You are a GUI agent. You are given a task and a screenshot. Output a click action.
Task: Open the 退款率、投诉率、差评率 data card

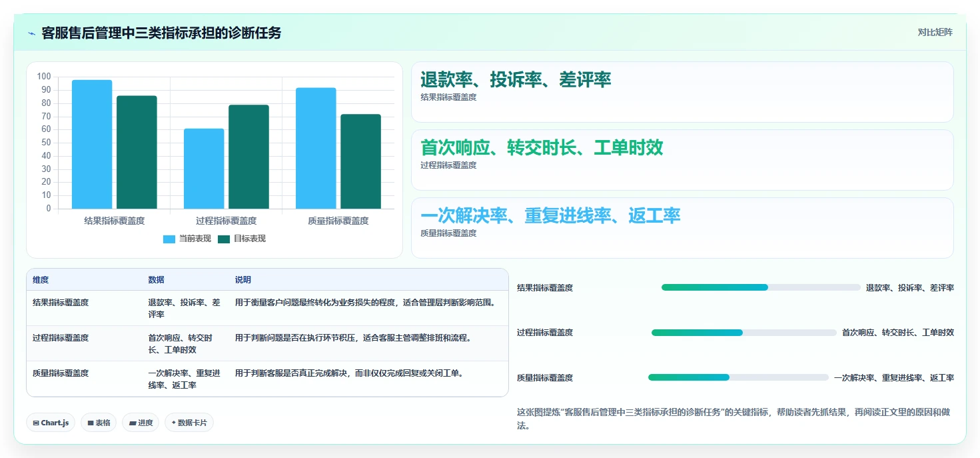682,92
